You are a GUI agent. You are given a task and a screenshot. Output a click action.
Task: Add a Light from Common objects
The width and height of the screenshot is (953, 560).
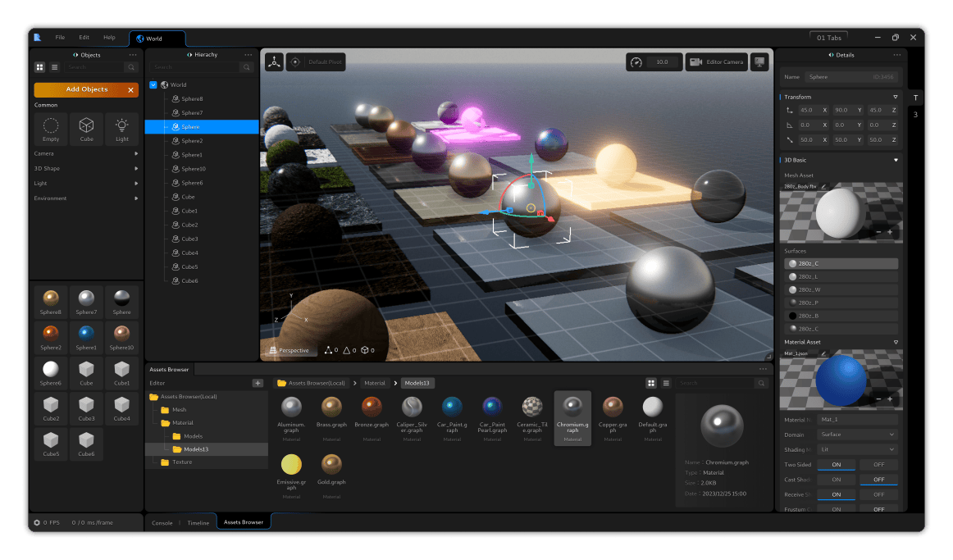pos(121,129)
